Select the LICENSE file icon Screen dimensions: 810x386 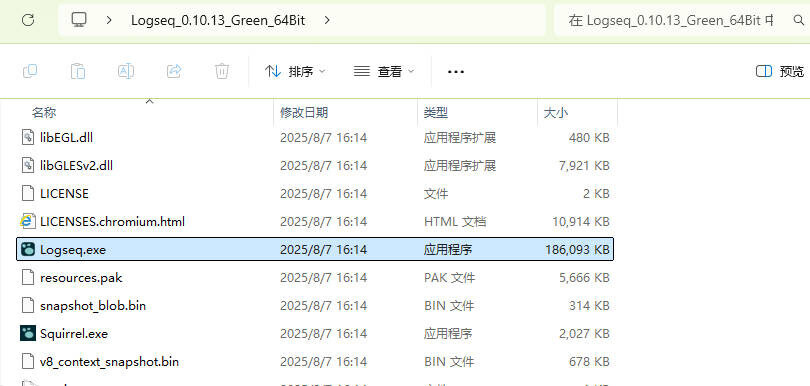pyautogui.click(x=27, y=193)
